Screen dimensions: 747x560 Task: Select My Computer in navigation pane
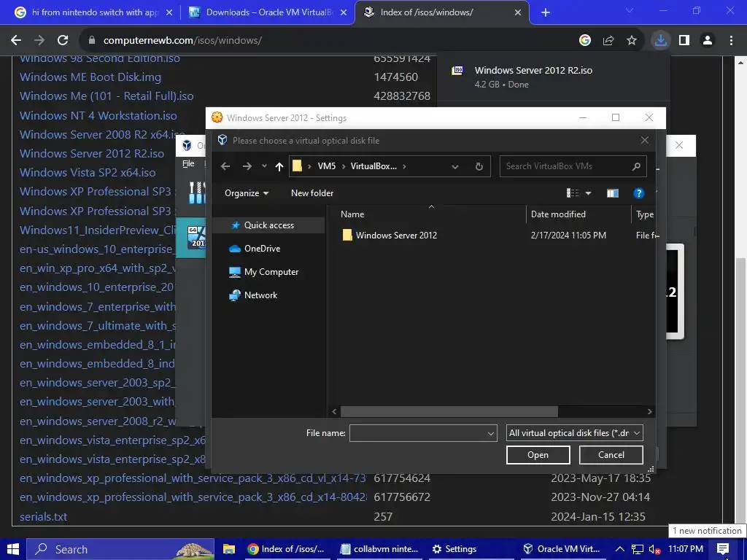tap(271, 272)
